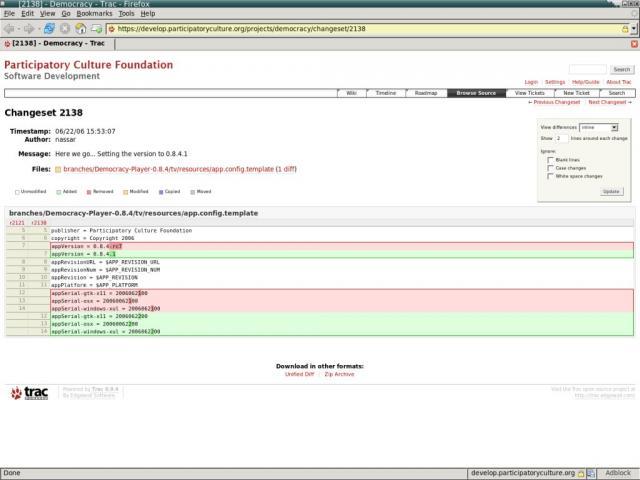Click the lines around each change field
The width and height of the screenshot is (640, 480).
561,138
